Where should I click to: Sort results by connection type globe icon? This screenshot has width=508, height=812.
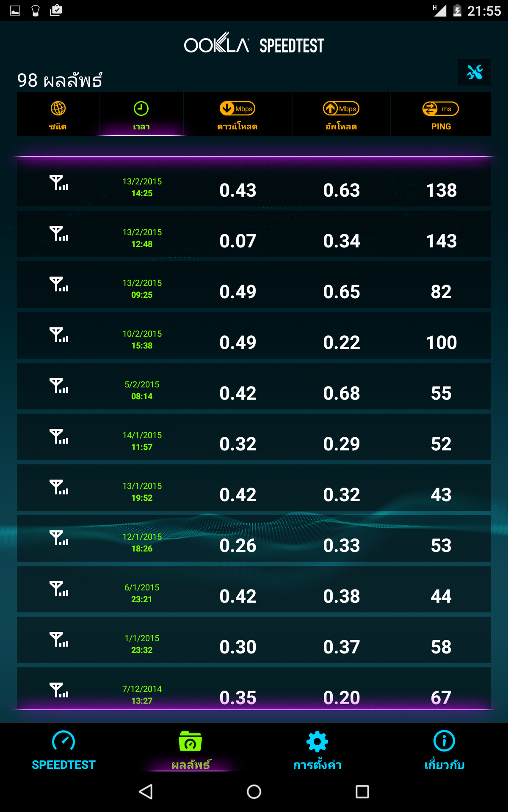[x=58, y=115]
